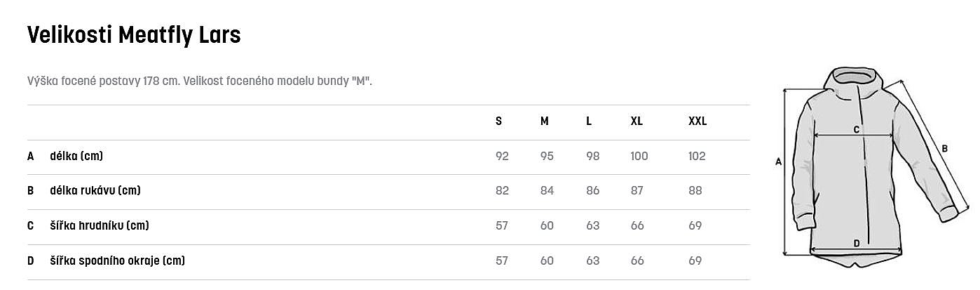980x290 pixels.
Task: Click the 'šířka hrudníku (cm)' row label
Action: tap(100, 225)
